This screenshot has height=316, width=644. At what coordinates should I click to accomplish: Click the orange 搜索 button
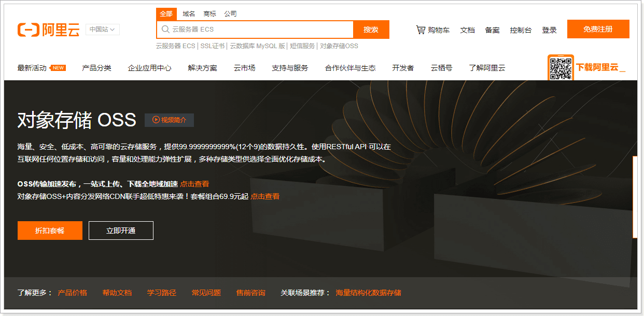click(x=371, y=30)
